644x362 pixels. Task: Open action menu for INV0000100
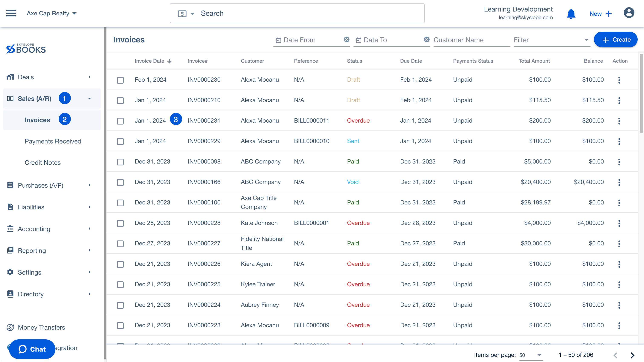click(619, 203)
